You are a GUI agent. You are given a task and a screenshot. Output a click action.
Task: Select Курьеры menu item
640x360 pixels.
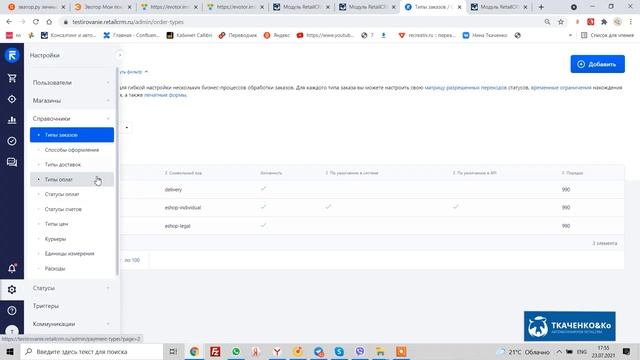[72, 239]
